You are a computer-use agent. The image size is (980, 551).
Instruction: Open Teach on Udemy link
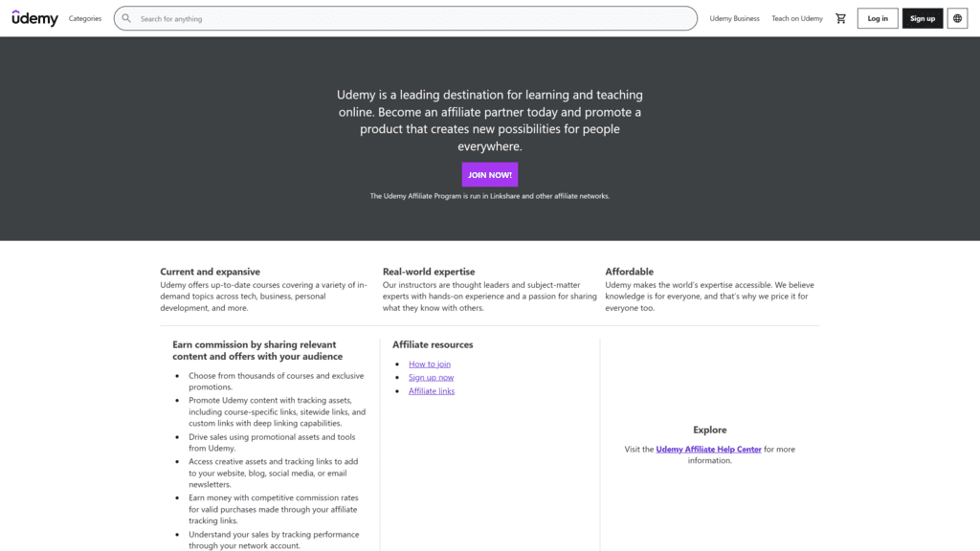pos(797,19)
